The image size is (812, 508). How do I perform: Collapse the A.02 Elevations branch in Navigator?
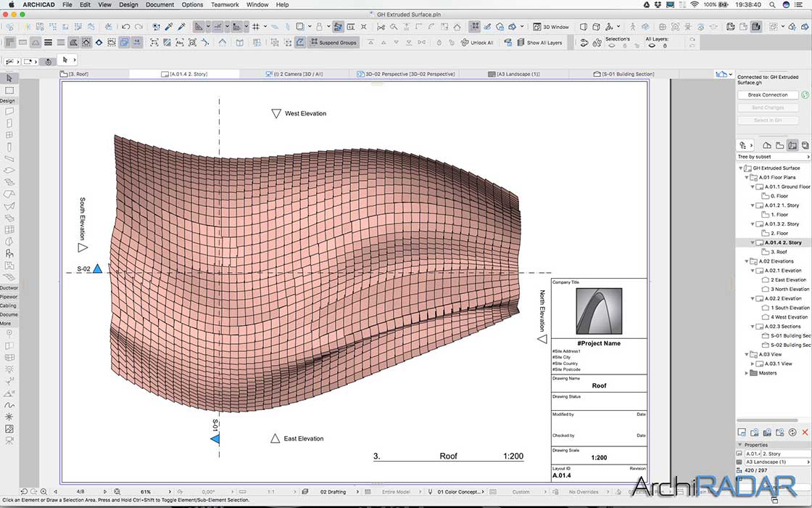[x=748, y=261]
